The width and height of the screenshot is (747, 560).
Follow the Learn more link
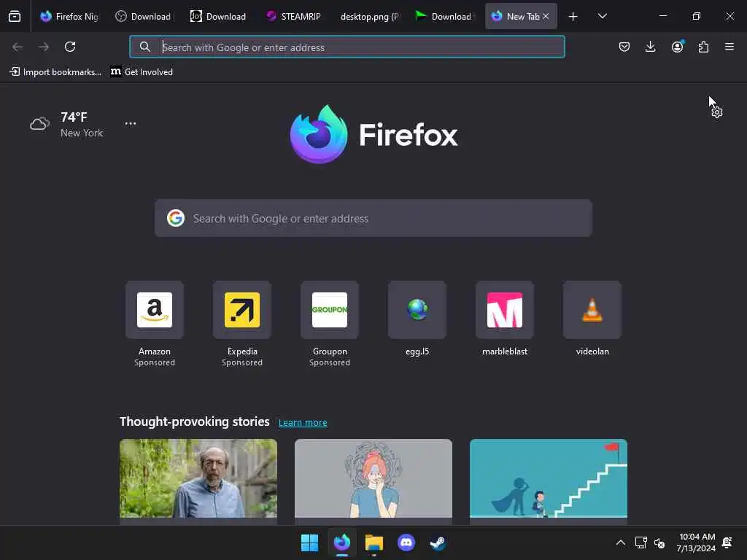(303, 422)
